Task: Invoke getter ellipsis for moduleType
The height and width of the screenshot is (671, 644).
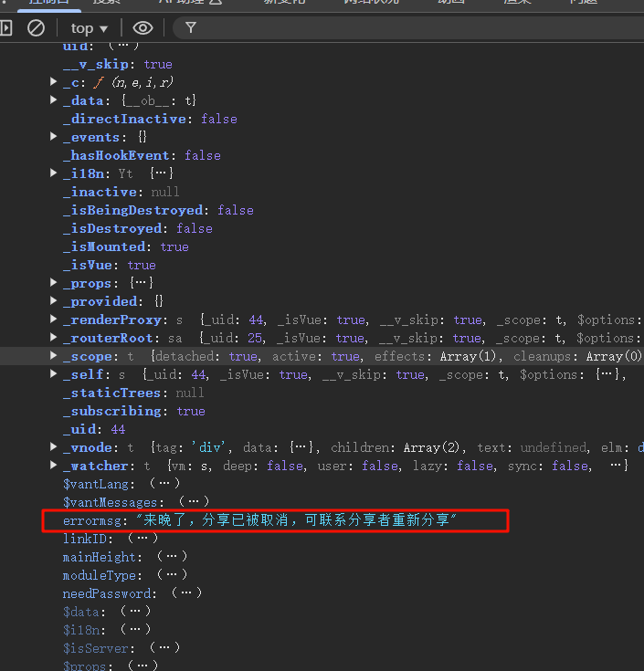Action: pos(172,575)
